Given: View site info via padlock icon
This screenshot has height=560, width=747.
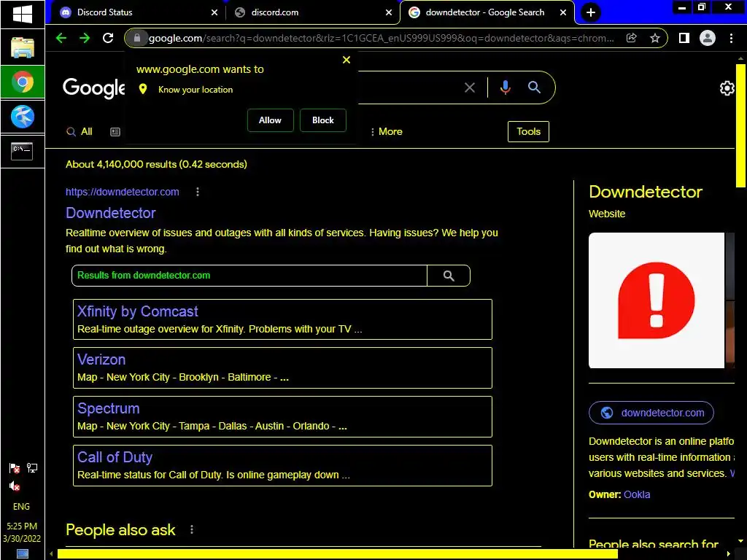Looking at the screenshot, I should click(137, 38).
